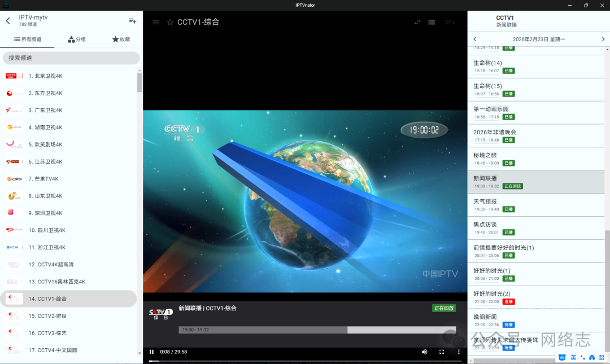
Task: Star CCTV1-综合 as a favorite channel
Action: click(x=170, y=22)
